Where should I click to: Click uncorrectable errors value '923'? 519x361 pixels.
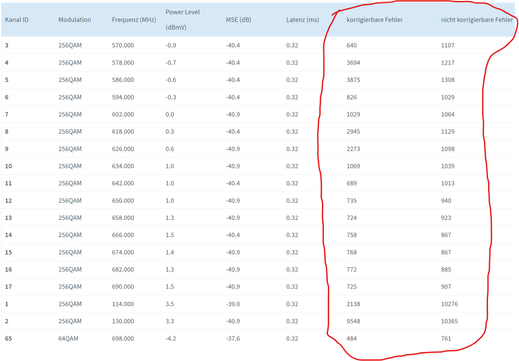(x=446, y=218)
